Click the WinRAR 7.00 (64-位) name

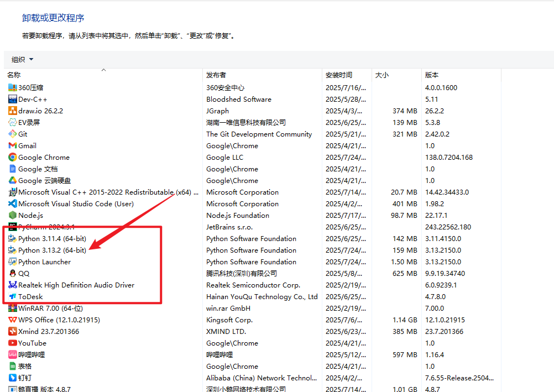coord(50,308)
